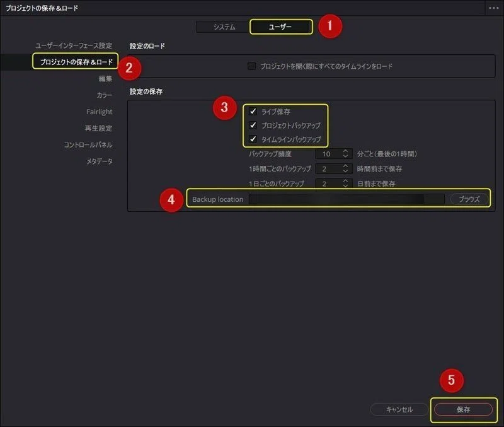Increase the 1時間ごとのバックアップ value
Screen dimensions: 504x427
tap(345, 166)
